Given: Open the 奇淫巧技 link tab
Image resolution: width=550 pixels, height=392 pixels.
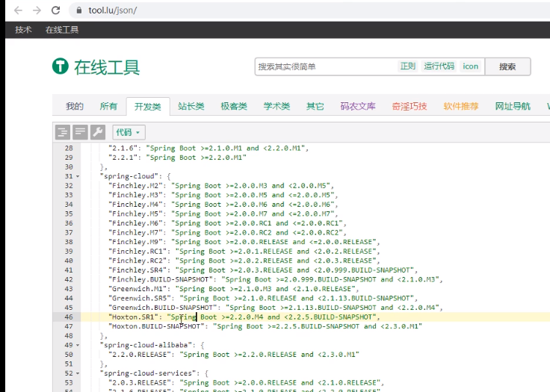Looking at the screenshot, I should click(x=410, y=106).
